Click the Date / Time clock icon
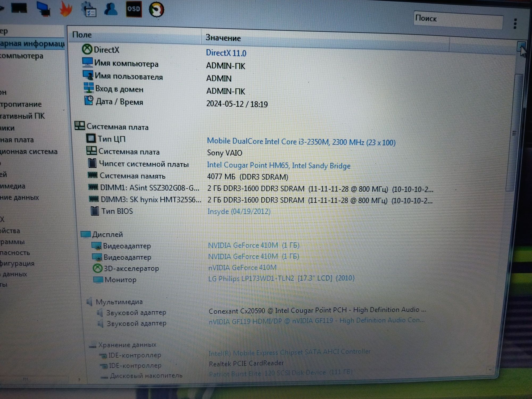The height and width of the screenshot is (399, 532). point(89,101)
